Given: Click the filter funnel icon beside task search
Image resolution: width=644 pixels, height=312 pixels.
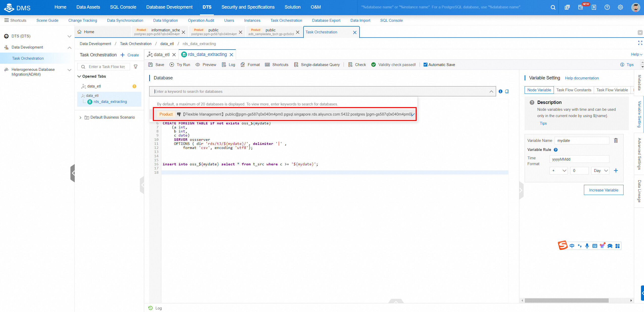Looking at the screenshot, I should click(x=136, y=67).
